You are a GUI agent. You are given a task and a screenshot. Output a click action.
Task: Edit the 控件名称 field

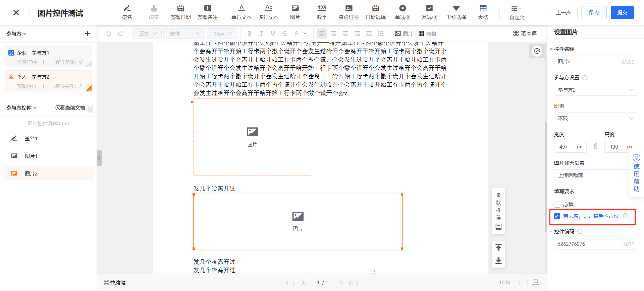click(x=595, y=62)
